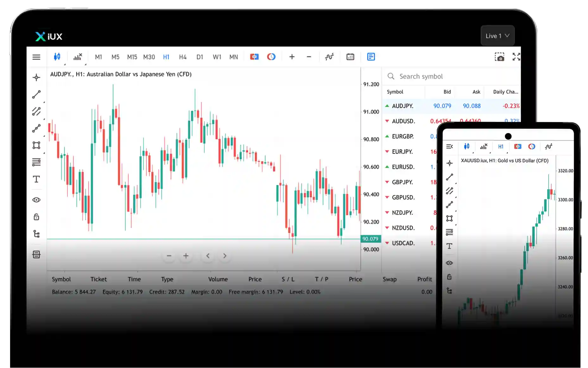588x368 pixels.
Task: Sort by Ask column header
Action: pos(476,92)
